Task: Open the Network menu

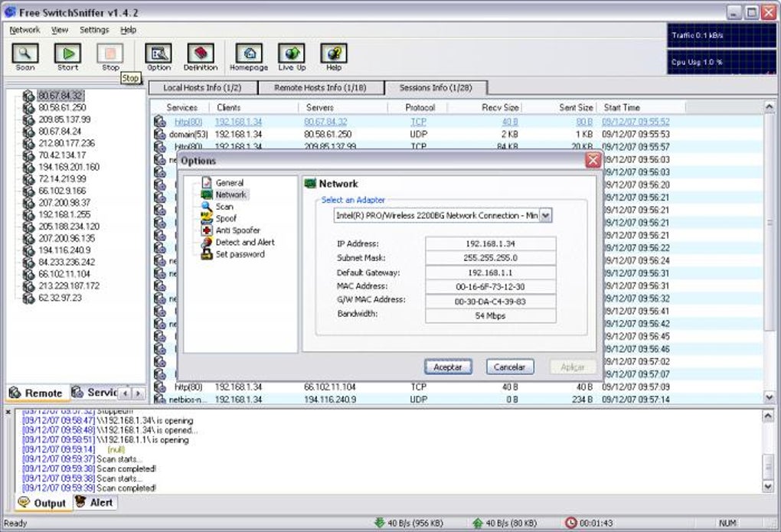Action: click(x=25, y=30)
